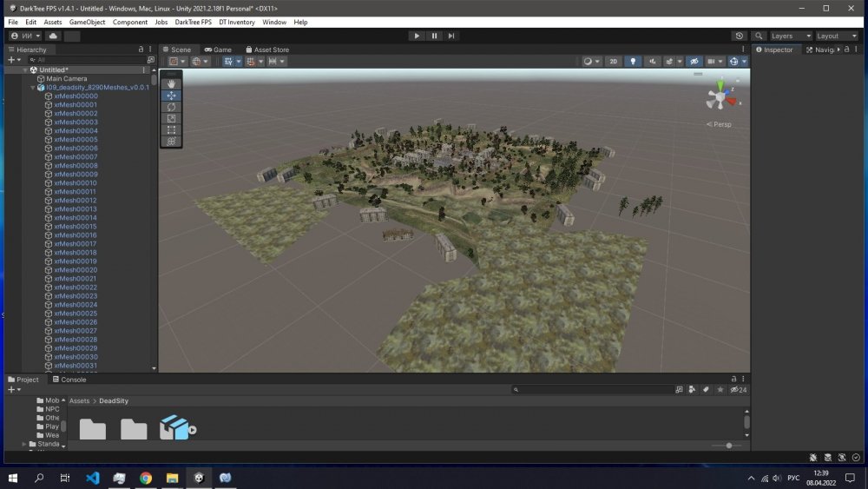Screen dimensions: 868x489
Task: Adjust the project icon size slider
Action: [x=728, y=446]
